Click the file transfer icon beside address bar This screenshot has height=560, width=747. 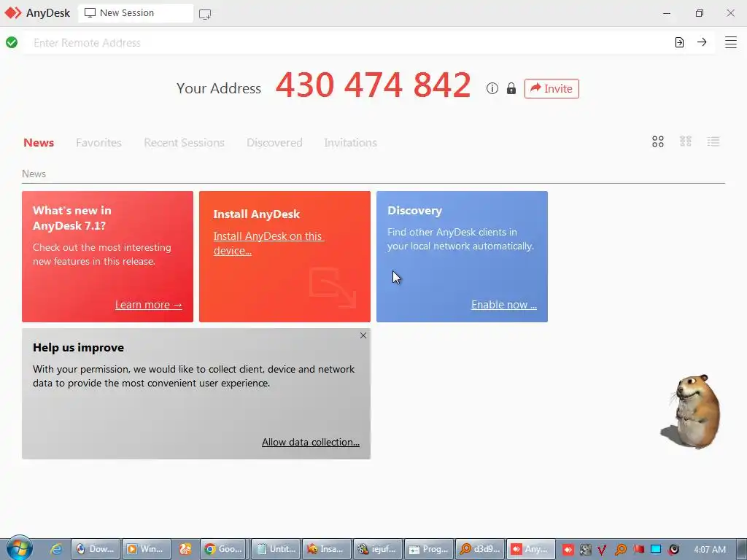[x=679, y=42]
